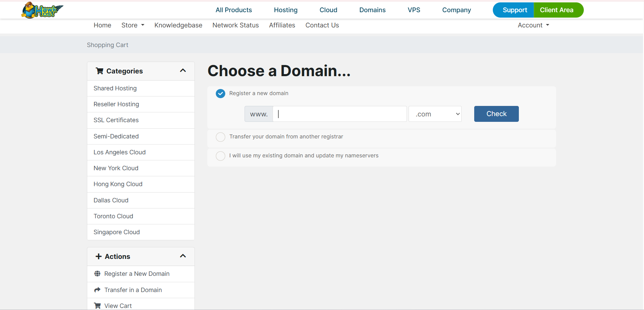Choose Transfer your domain from another registrar
The image size is (644, 310).
221,137
